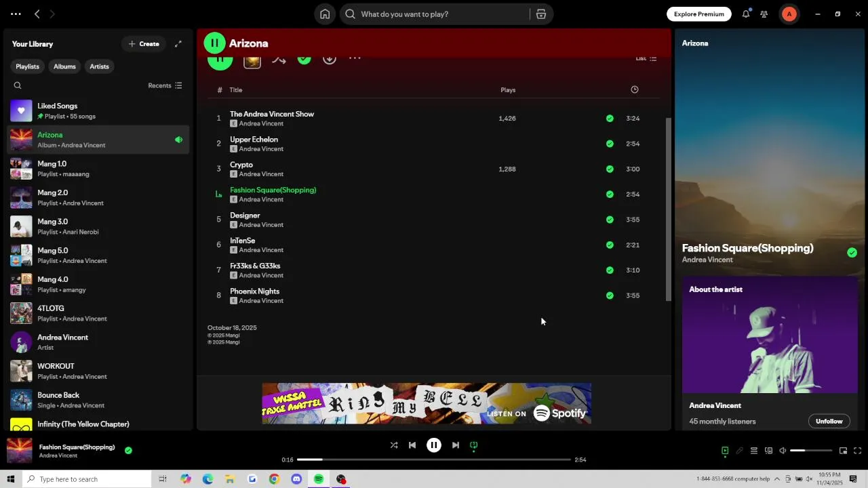The width and height of the screenshot is (868, 488).
Task: Filter library by Playlists
Action: coord(28,66)
